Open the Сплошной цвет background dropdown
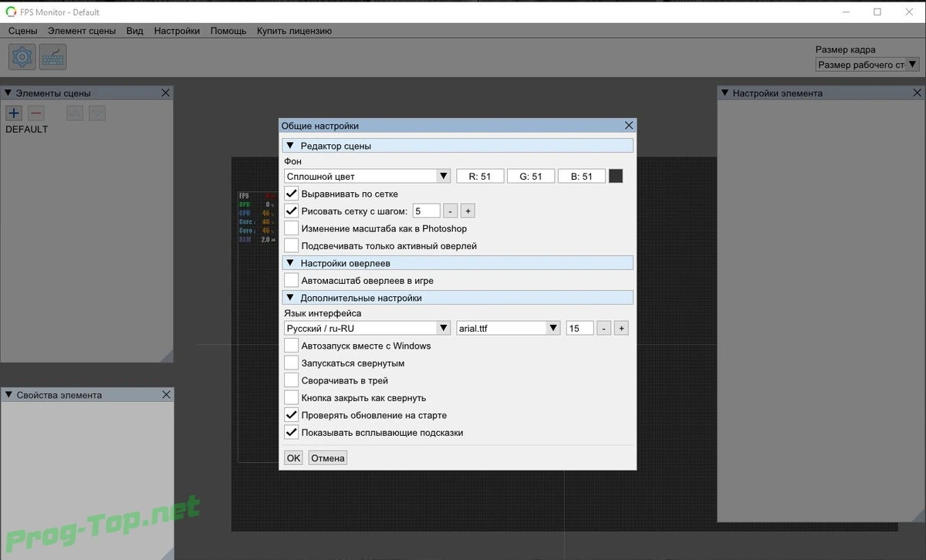This screenshot has width=926, height=560. [x=367, y=176]
